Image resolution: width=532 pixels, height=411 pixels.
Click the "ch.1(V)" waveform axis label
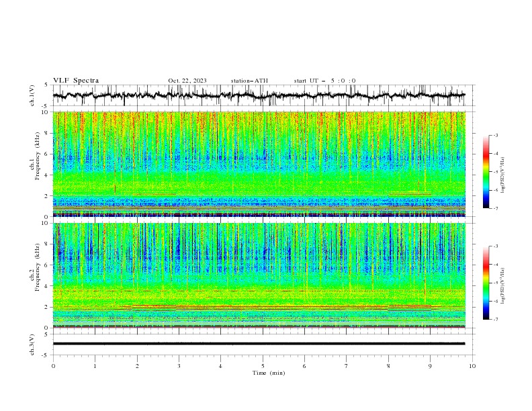click(x=32, y=95)
